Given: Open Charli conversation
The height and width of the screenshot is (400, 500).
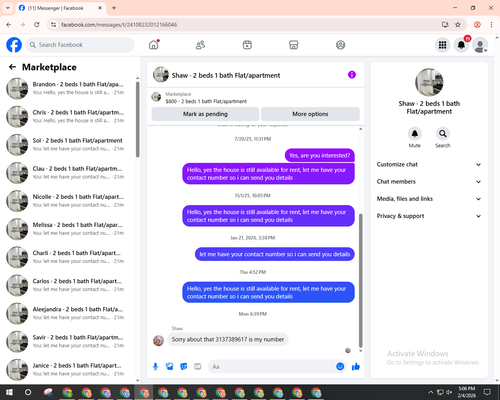Looking at the screenshot, I should (x=68, y=257).
